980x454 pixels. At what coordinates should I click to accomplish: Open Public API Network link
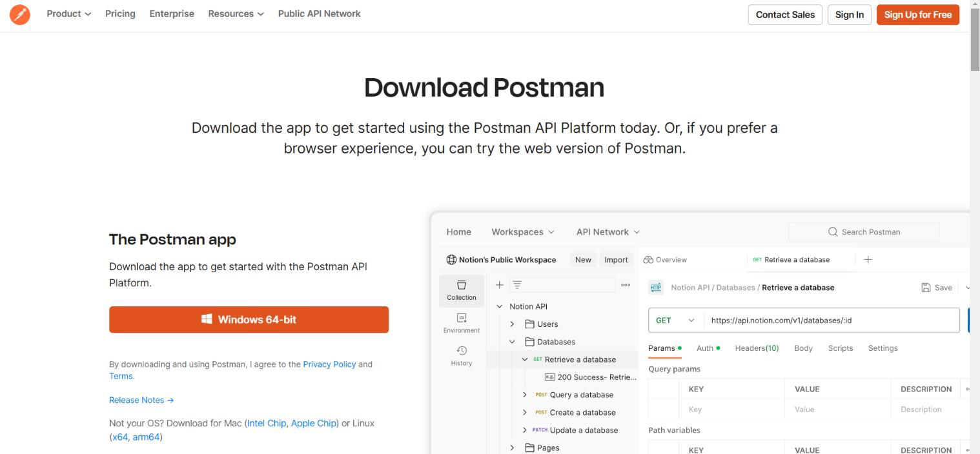pos(319,14)
